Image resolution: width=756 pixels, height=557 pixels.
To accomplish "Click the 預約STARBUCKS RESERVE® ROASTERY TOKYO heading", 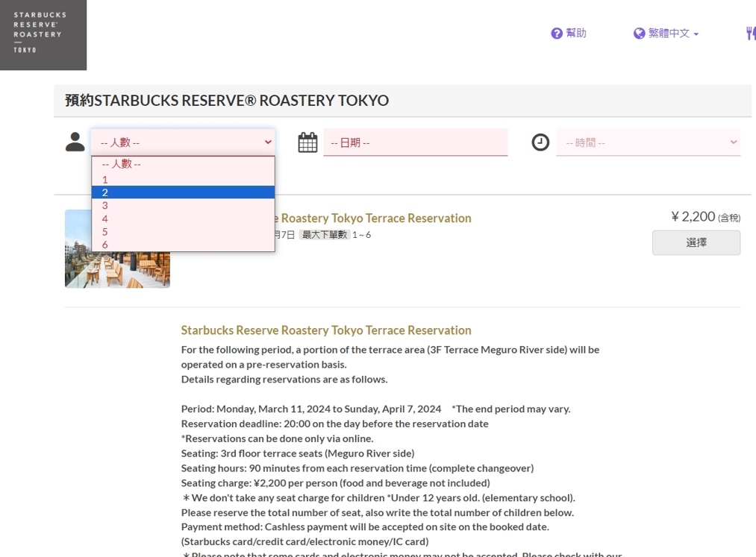I will (227, 100).
